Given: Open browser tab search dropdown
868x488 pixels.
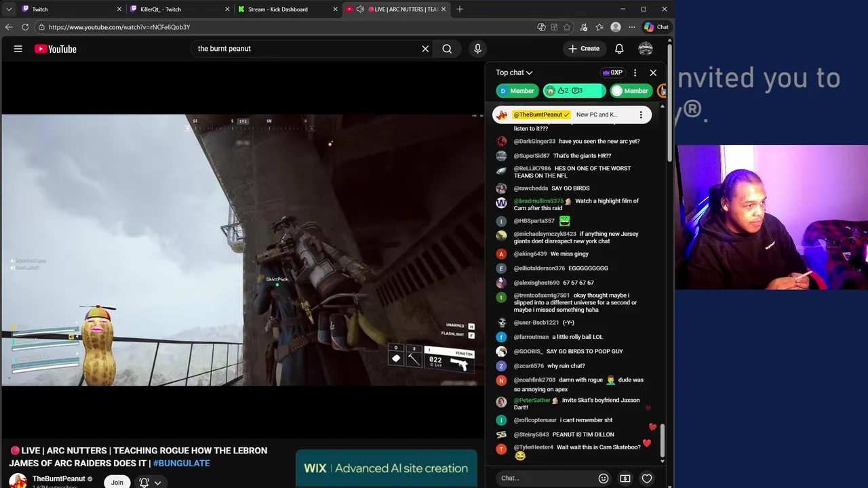Looking at the screenshot, I should 9,9.
